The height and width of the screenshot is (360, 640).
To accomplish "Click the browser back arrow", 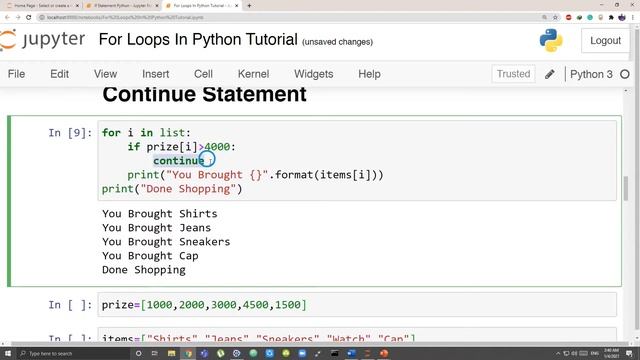I will pos(7,17).
